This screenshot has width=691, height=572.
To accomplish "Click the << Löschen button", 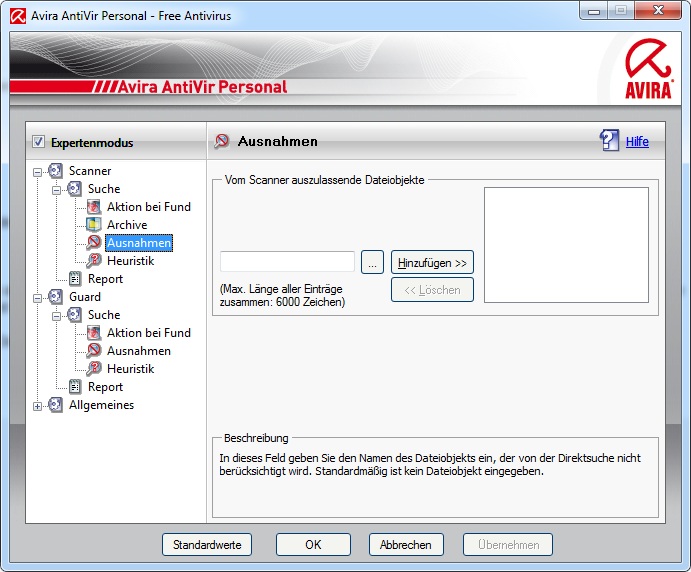I will point(432,290).
